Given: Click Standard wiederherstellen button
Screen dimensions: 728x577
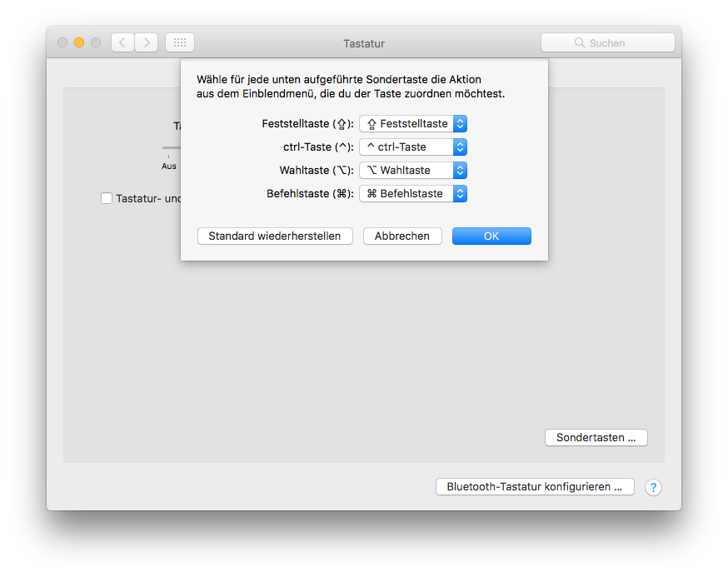Looking at the screenshot, I should tap(275, 236).
